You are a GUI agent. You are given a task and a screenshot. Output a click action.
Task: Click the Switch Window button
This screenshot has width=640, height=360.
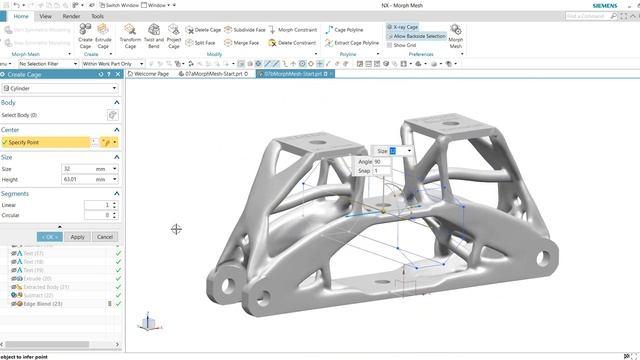[x=119, y=5]
